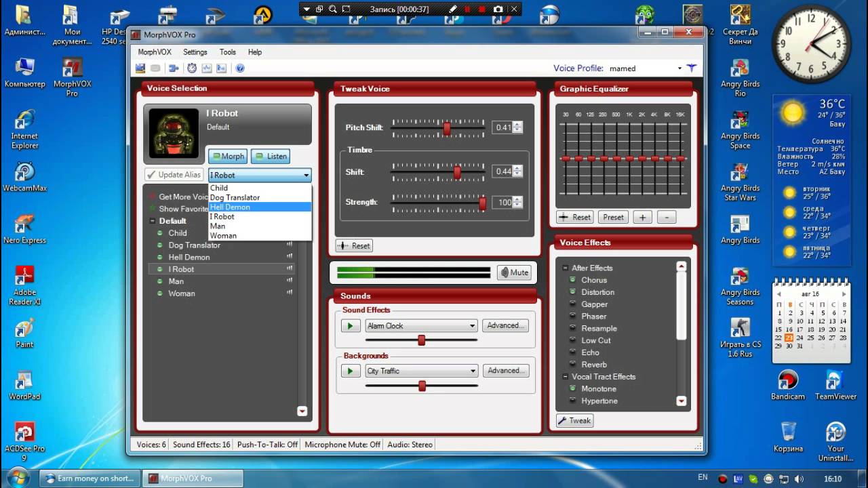Click the blue help question-mark toolbar icon
The width and height of the screenshot is (868, 488).
[x=240, y=68]
